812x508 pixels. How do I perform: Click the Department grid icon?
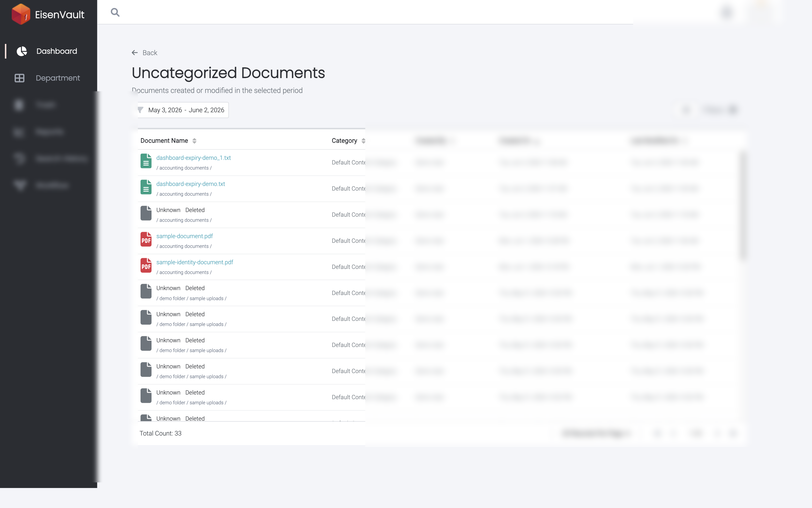pos(20,78)
